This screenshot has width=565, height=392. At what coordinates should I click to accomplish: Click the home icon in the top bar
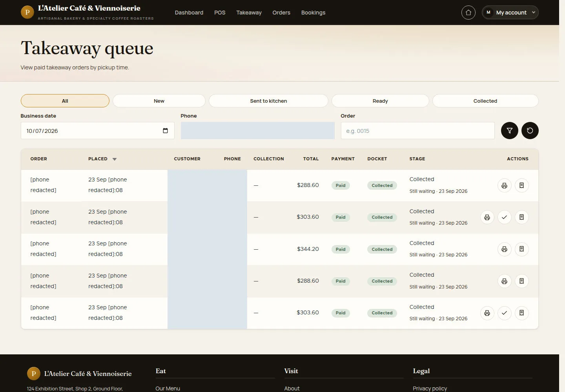468,13
